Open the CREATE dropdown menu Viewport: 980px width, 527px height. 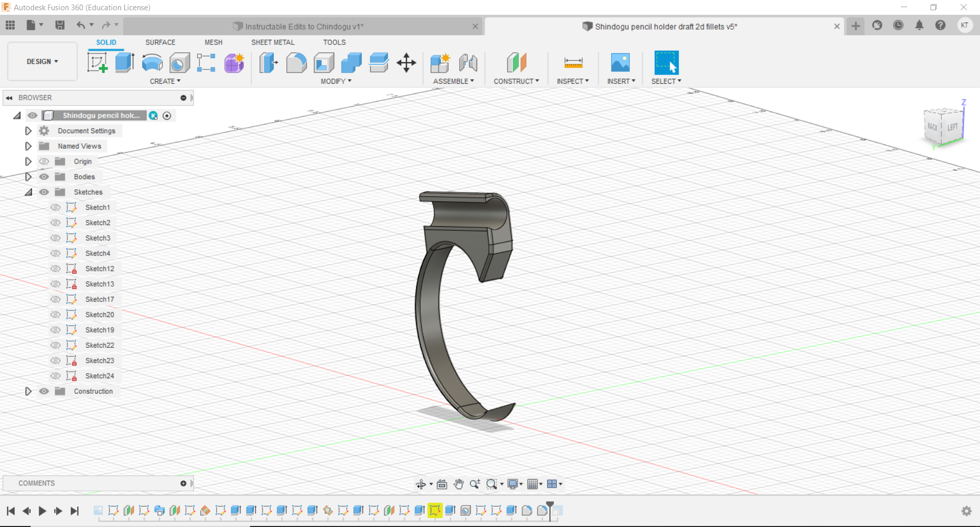pos(165,81)
